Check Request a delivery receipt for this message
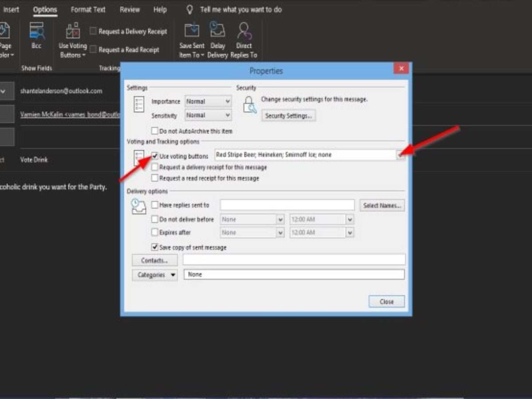The image size is (532, 399). (x=155, y=167)
